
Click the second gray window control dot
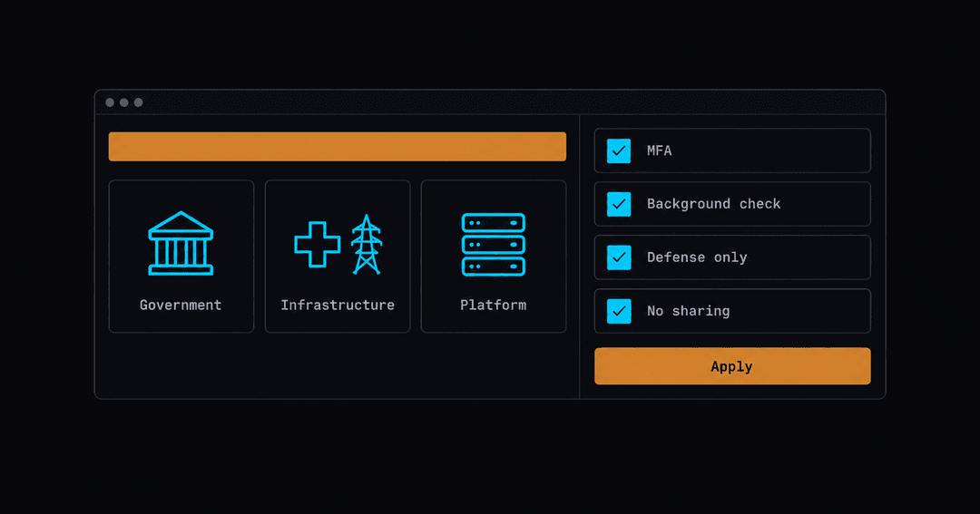coord(124,102)
